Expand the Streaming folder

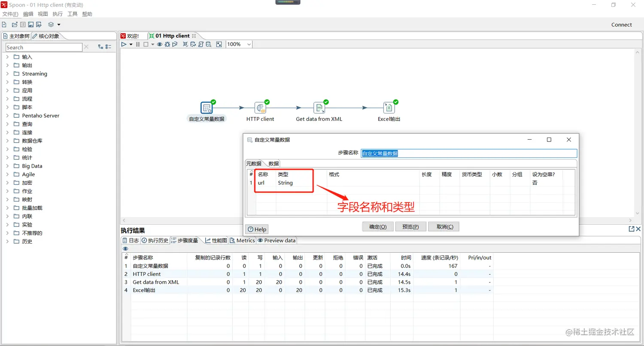pos(7,73)
